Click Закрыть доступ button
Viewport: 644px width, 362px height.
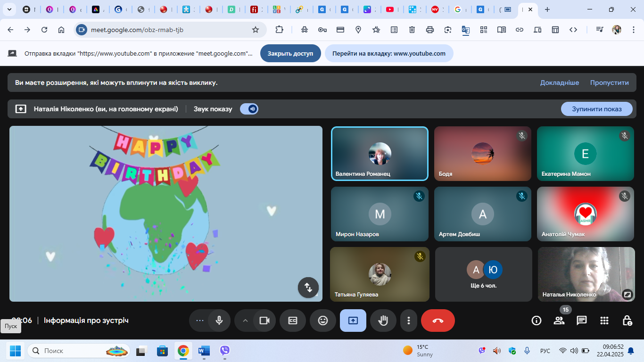click(x=290, y=53)
